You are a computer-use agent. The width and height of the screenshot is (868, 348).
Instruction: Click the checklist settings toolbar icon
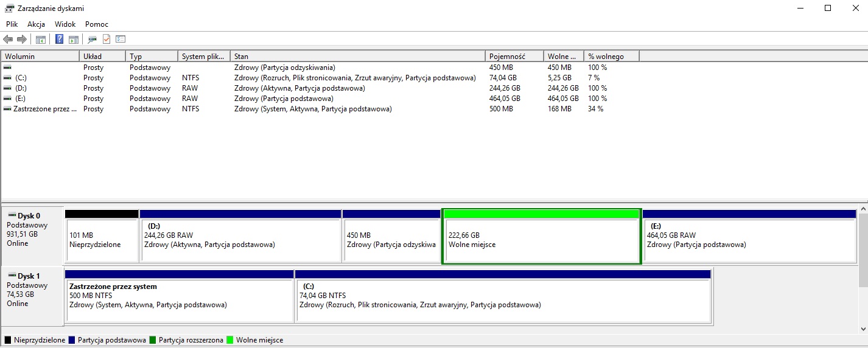click(x=121, y=40)
